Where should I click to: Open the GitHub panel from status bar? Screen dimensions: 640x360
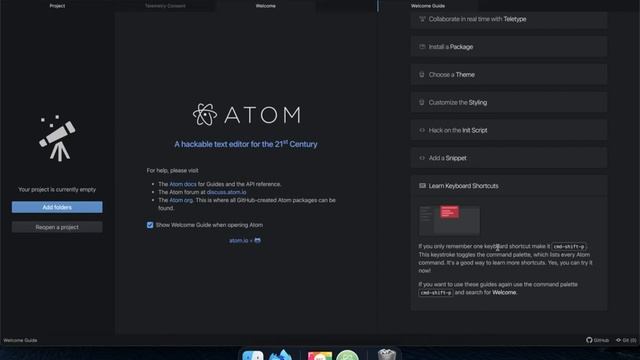pos(598,340)
